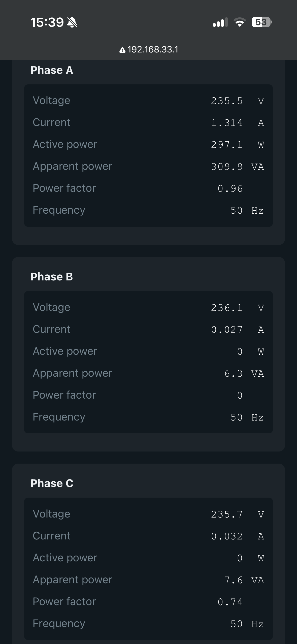Click Phase A active power 297.1
Viewport: 297px width, 644px height.
[x=227, y=145]
